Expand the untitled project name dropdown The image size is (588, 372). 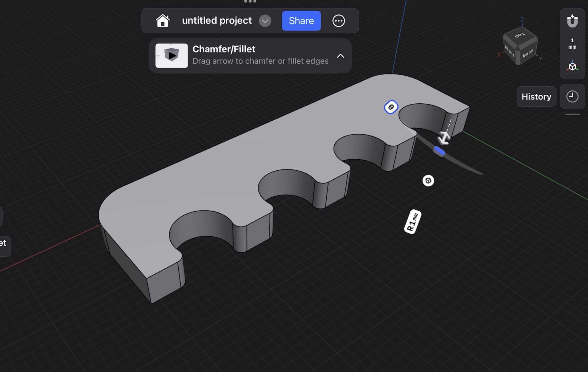coord(265,21)
